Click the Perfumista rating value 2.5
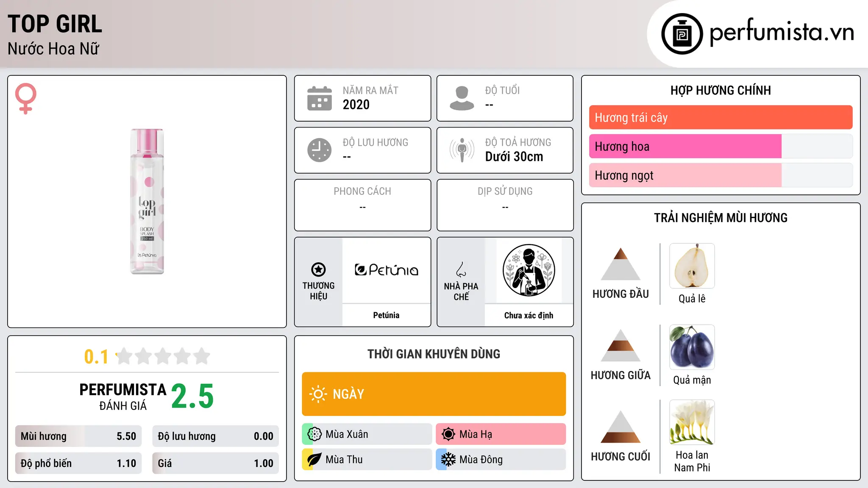Viewport: 868px width, 488px height. tap(192, 396)
